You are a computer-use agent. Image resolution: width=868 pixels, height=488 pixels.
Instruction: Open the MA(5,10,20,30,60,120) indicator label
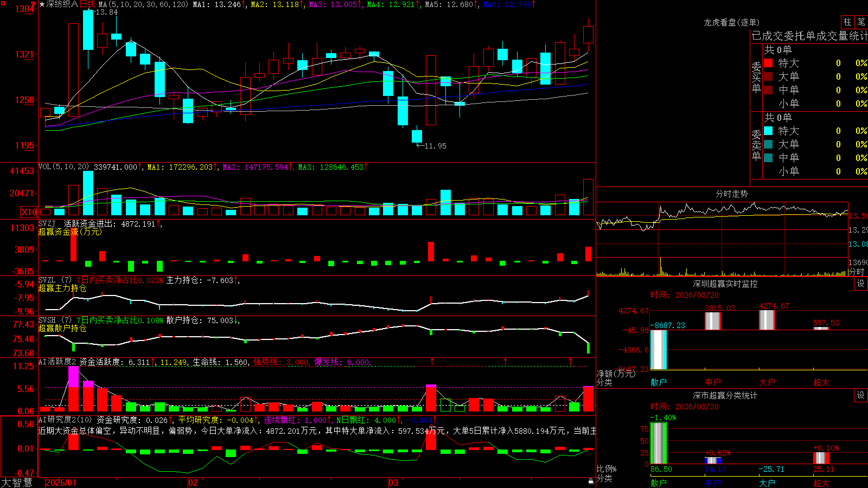coord(143,4)
